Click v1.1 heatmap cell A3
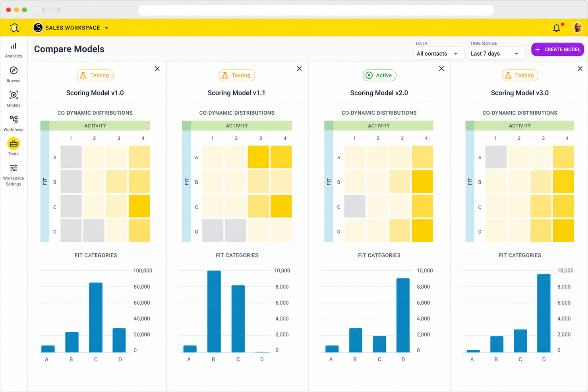This screenshot has width=588, height=392. (258, 157)
